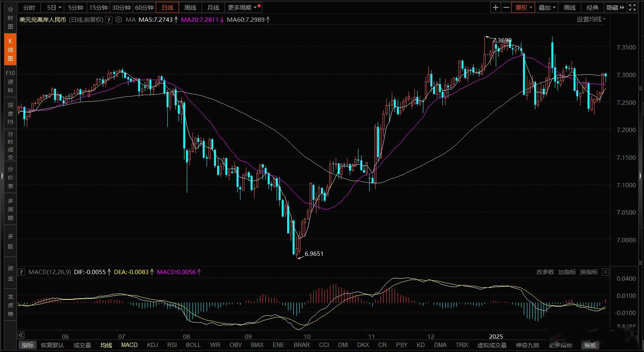Image resolution: width=644 pixels, height=352 pixels.
Task: Open 更多周期 dropdown
Action: pyautogui.click(x=243, y=7)
